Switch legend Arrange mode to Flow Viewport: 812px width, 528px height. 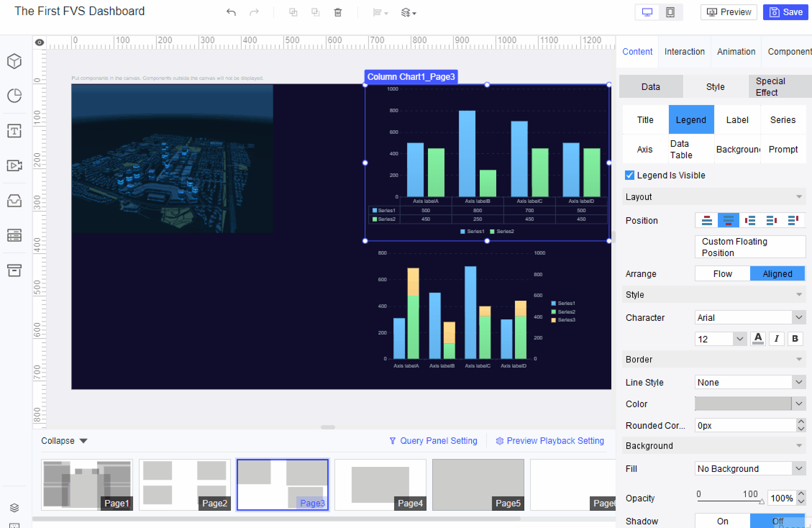point(722,273)
